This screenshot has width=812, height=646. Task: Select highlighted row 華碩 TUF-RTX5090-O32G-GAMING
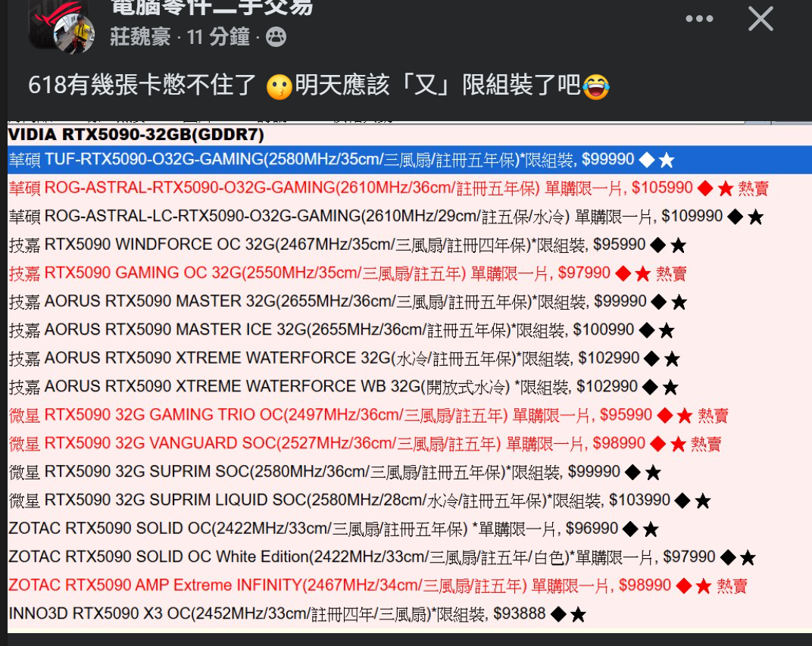click(410, 160)
